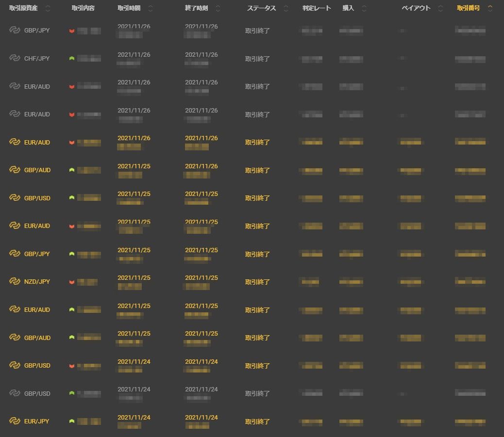Click the highlighted 取引番号 column header
This screenshot has height=437, width=504.
click(469, 8)
